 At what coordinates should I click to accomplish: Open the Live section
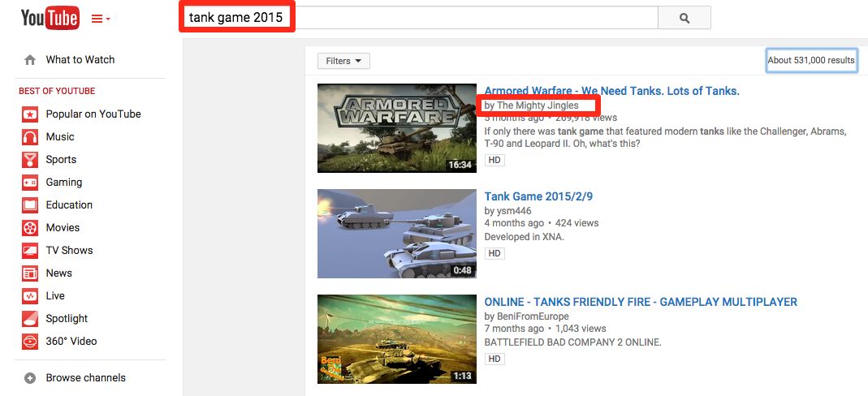55,295
